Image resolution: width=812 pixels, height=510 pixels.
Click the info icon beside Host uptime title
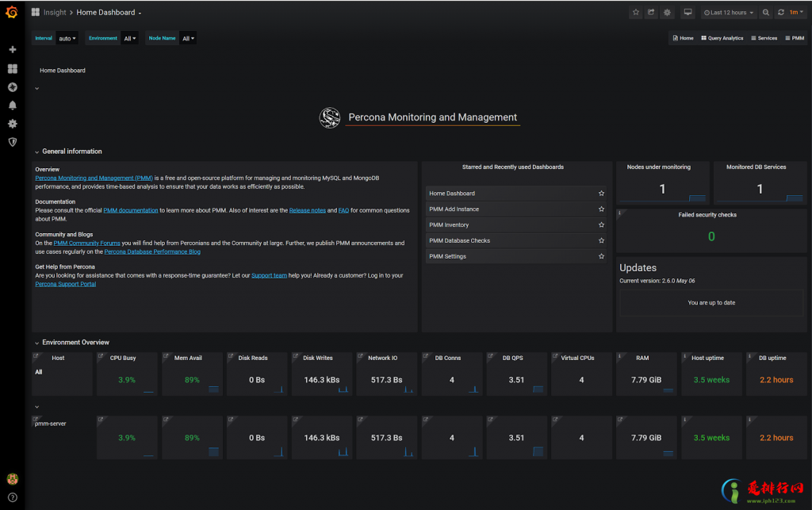coord(684,355)
